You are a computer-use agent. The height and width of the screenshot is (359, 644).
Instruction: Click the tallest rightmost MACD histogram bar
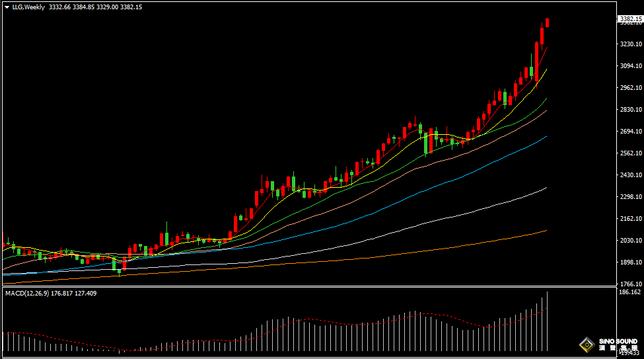tap(547, 321)
